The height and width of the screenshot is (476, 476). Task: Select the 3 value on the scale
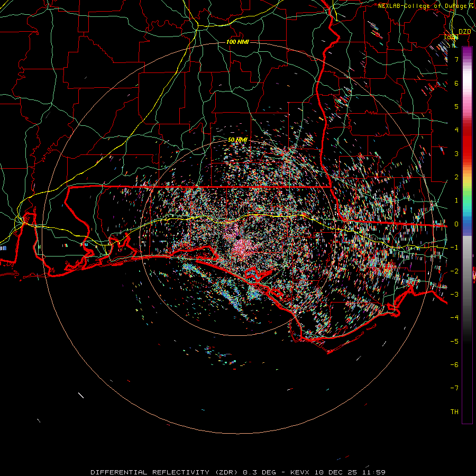(x=456, y=153)
